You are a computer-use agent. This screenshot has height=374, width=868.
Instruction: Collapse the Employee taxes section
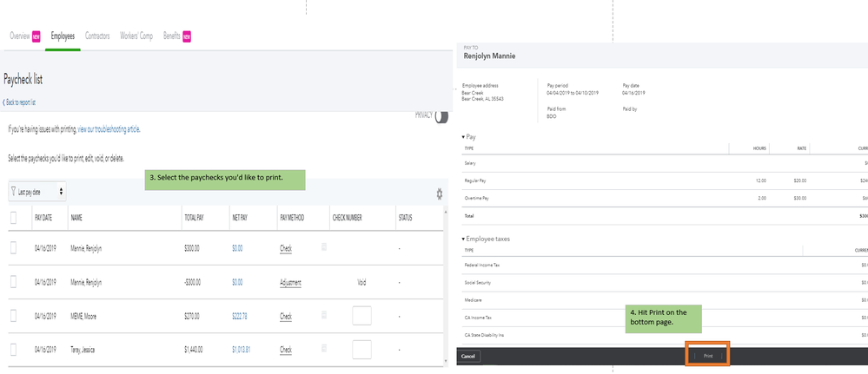pos(463,239)
